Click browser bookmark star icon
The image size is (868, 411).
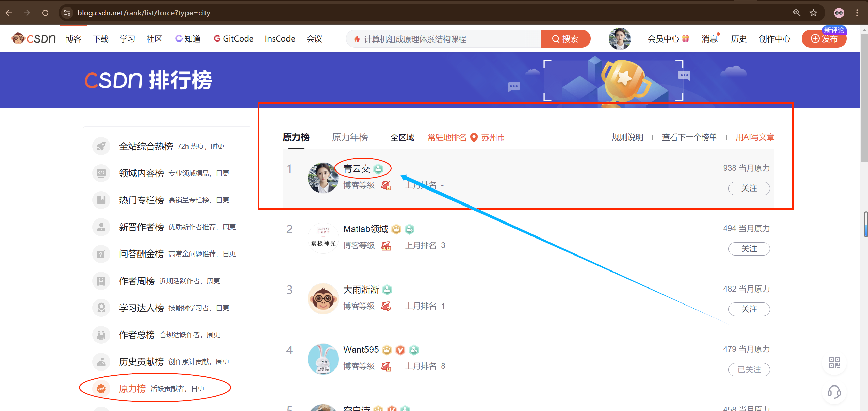click(813, 13)
